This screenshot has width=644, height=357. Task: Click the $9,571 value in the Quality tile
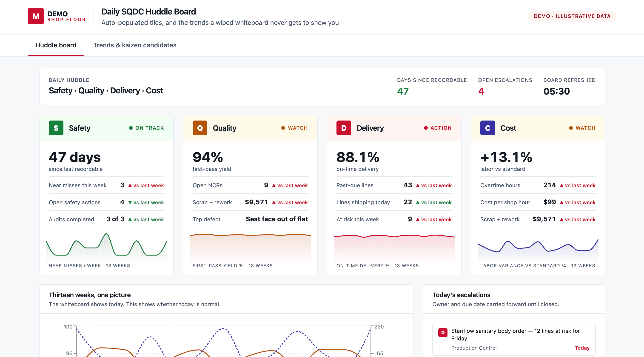point(256,202)
